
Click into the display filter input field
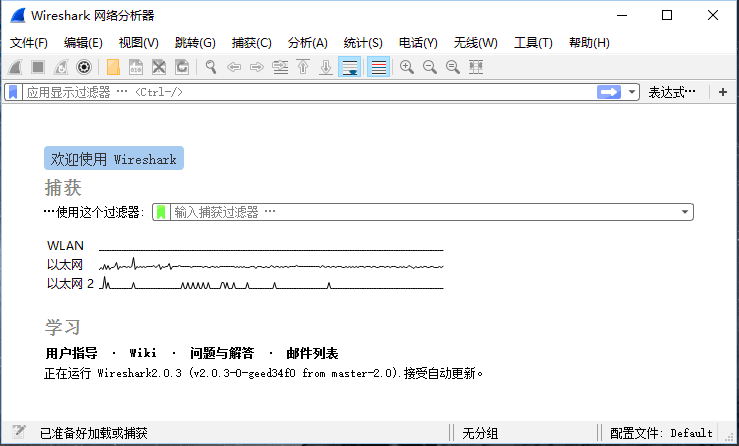pos(309,92)
